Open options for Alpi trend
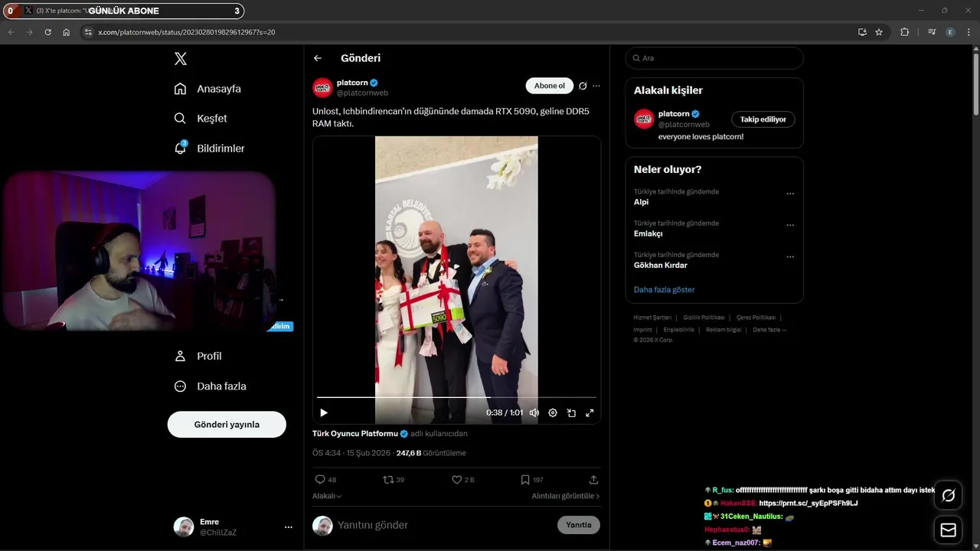Viewport: 980px width, 551px height. coord(790,194)
